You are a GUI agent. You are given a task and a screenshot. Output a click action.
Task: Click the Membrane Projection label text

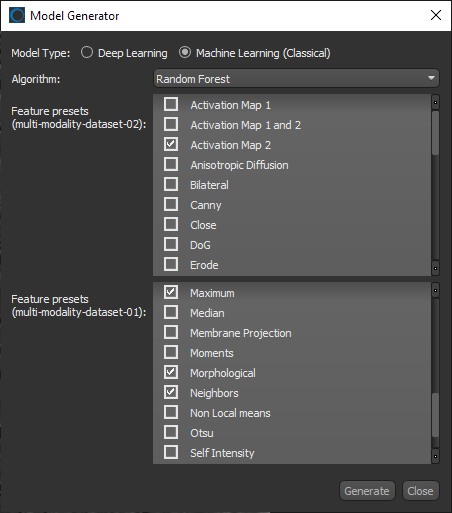click(241, 333)
